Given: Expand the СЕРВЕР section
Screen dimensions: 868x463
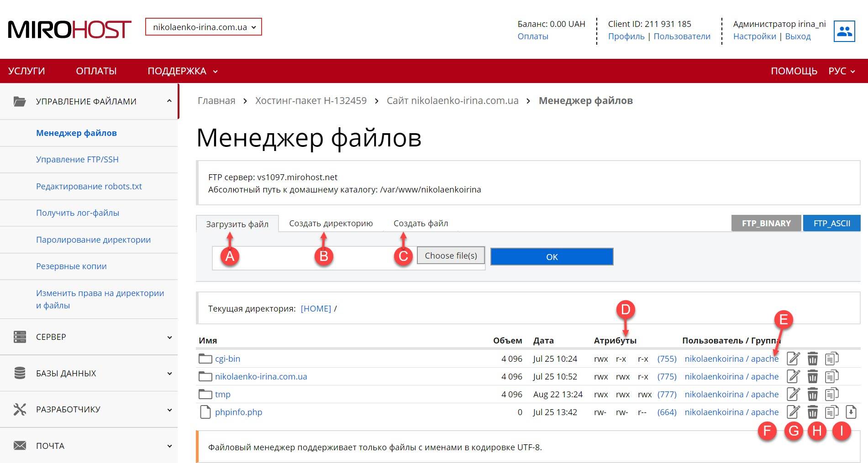Looking at the screenshot, I should pos(89,337).
